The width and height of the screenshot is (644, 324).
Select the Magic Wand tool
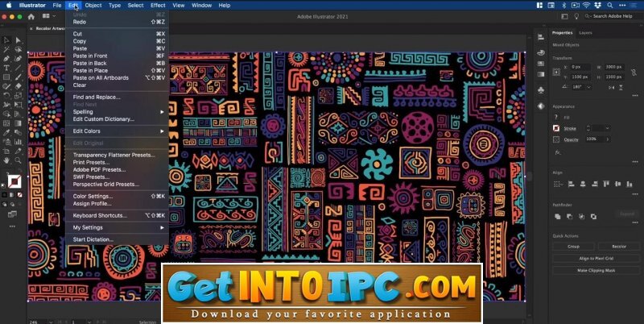click(x=6, y=49)
